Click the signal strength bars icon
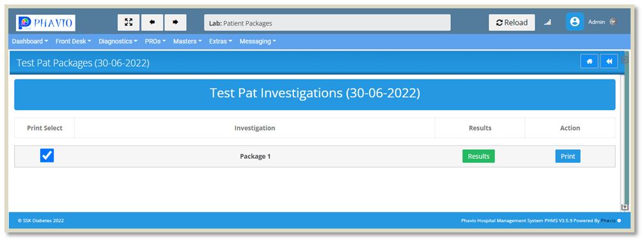 pyautogui.click(x=547, y=22)
